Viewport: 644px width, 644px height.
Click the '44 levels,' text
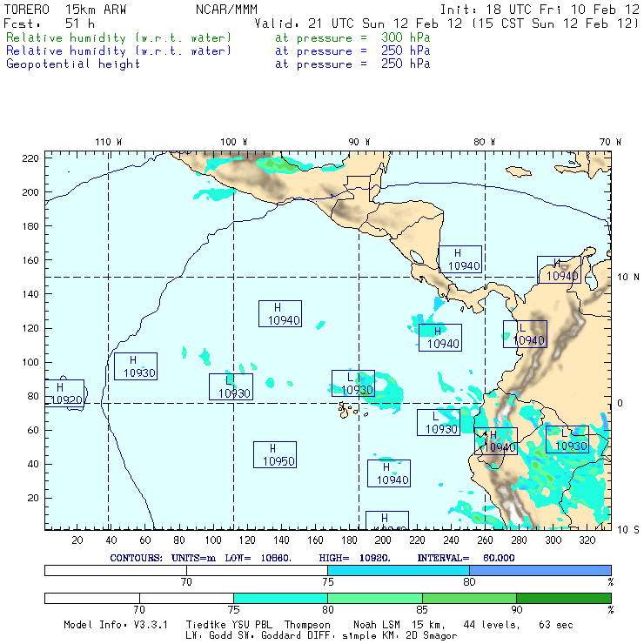click(x=492, y=625)
